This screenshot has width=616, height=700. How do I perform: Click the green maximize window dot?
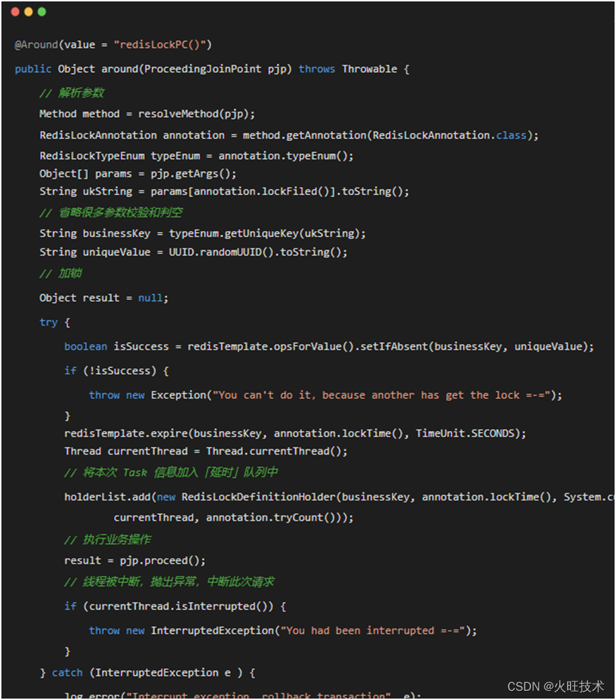coord(42,12)
